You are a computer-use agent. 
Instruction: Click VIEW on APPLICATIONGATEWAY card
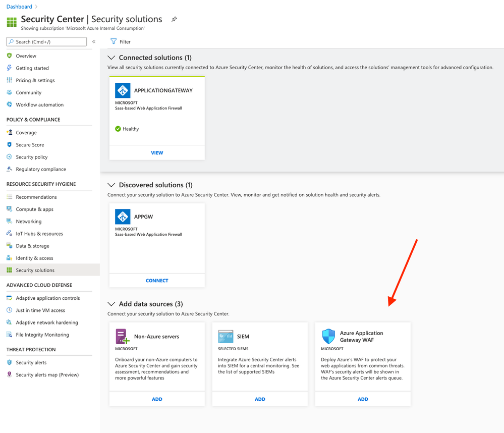tap(157, 153)
